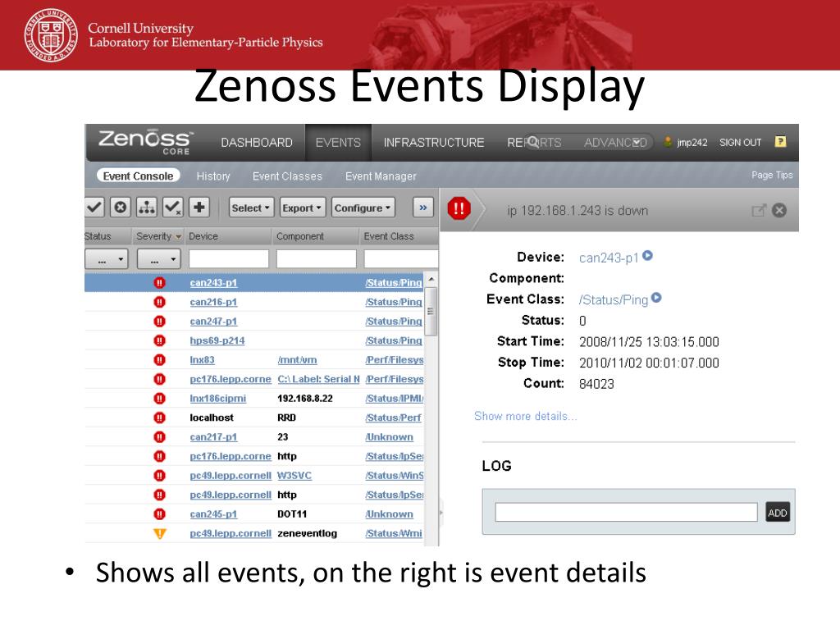This screenshot has height=630, width=840.
Task: Click the ADD log button
Action: 778,513
